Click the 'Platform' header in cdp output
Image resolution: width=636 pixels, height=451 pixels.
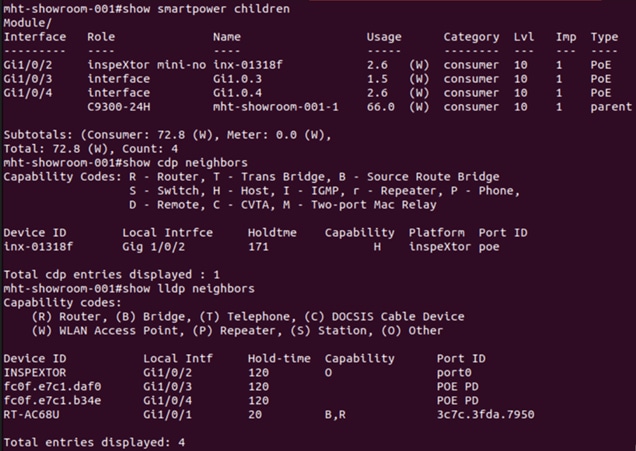(436, 232)
